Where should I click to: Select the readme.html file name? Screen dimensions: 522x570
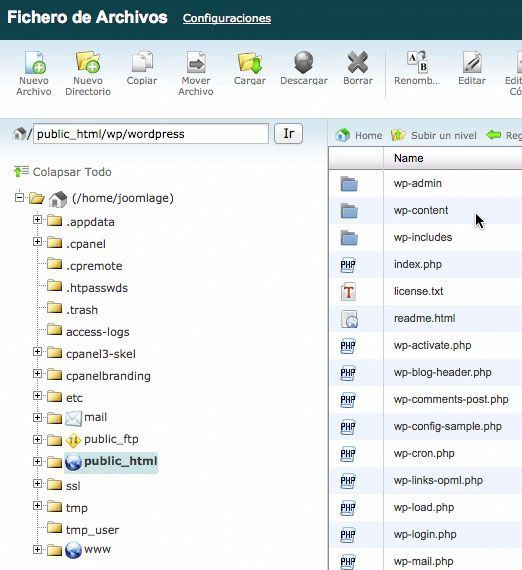point(425,318)
